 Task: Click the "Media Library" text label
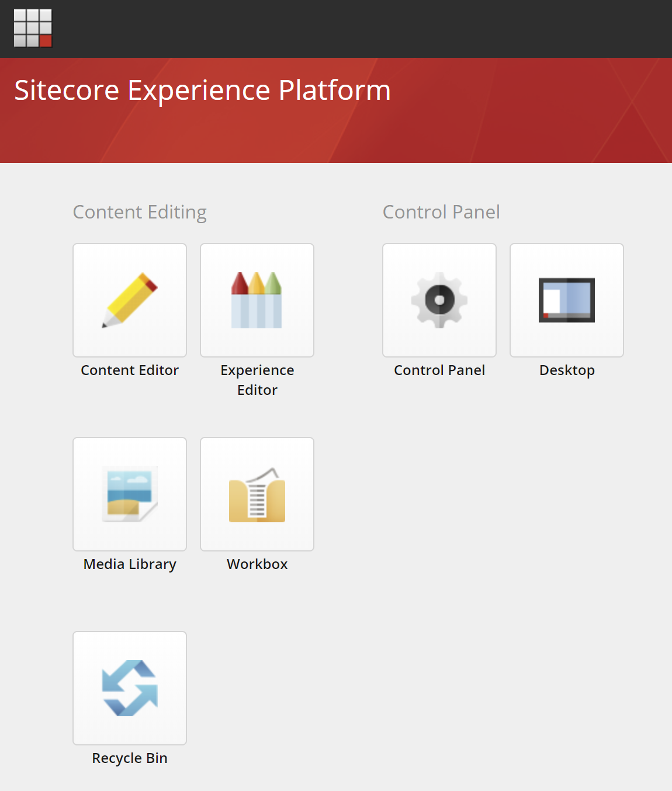click(130, 564)
